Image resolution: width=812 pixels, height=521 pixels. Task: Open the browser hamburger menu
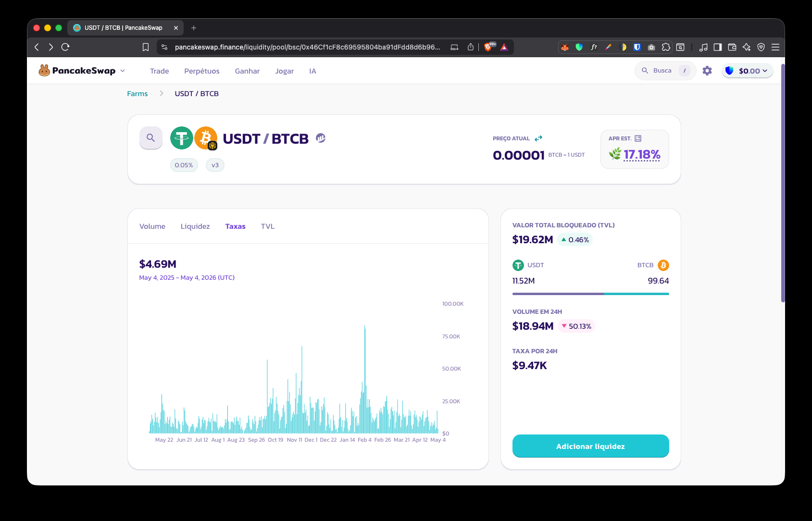point(775,47)
